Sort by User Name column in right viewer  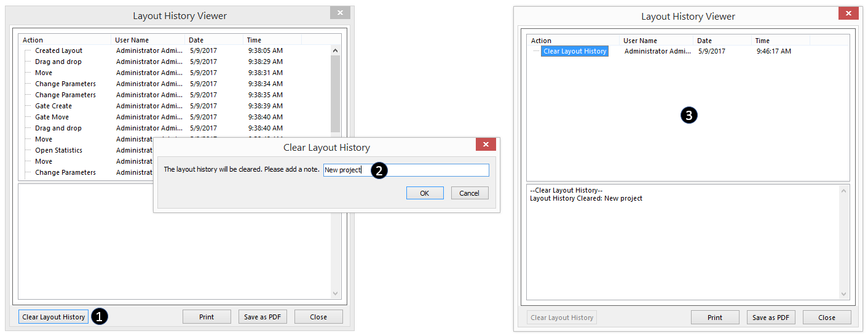pyautogui.click(x=655, y=41)
